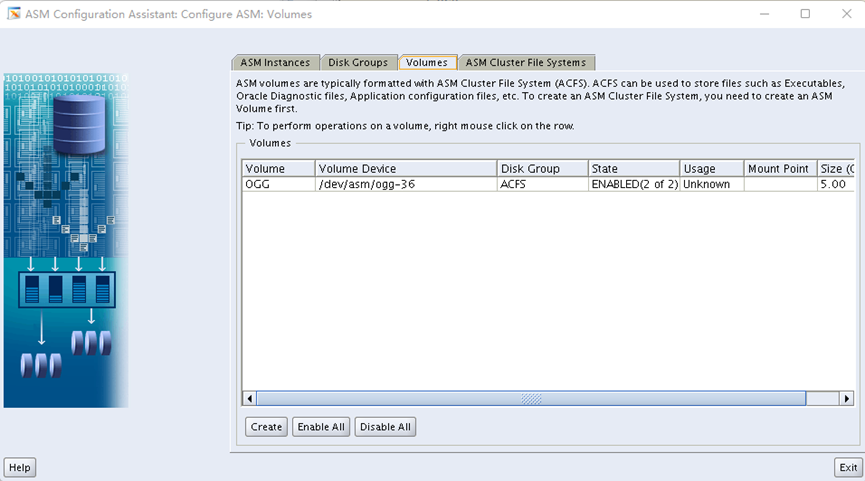
Task: Click the Volume Device column header
Action: click(406, 169)
